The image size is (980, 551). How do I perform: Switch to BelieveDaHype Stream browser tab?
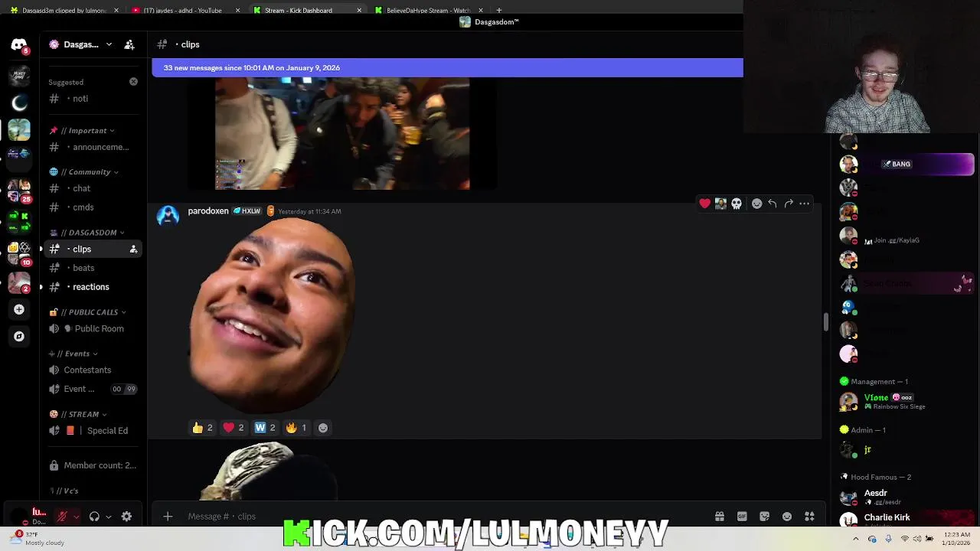tap(429, 10)
